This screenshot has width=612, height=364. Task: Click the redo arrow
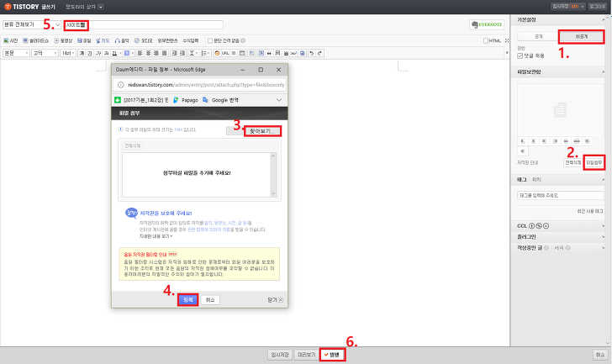coord(319,53)
